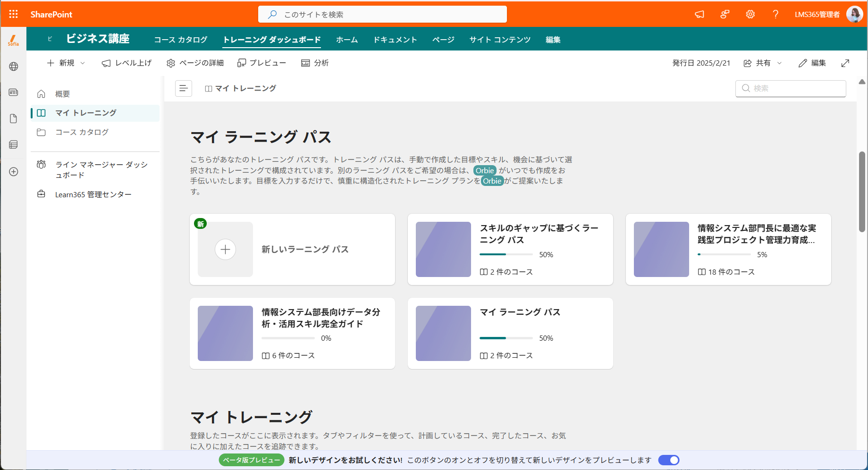Click the 18 件のコース text
The width and height of the screenshot is (868, 470).
[x=731, y=272]
